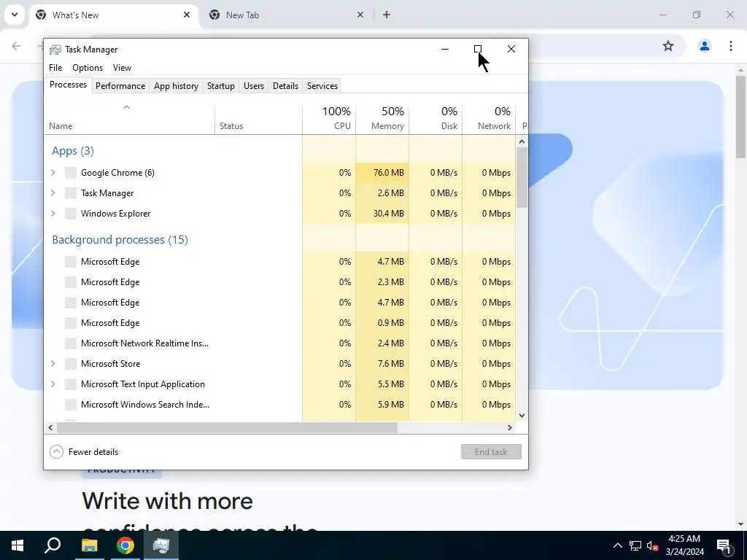Viewport: 747px width, 560px height.
Task: Open Chrome tab search dropdown
Action: point(15,15)
